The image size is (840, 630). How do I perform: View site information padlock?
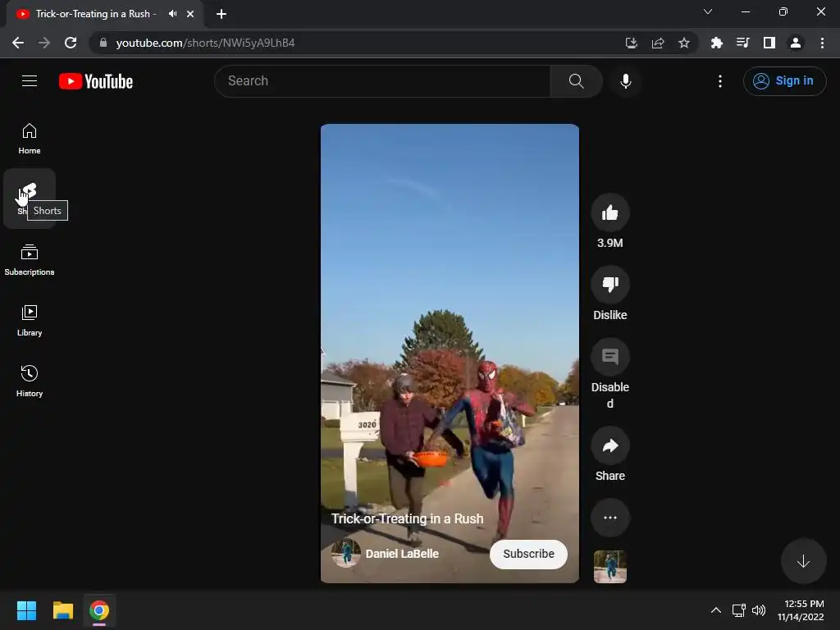pyautogui.click(x=103, y=43)
